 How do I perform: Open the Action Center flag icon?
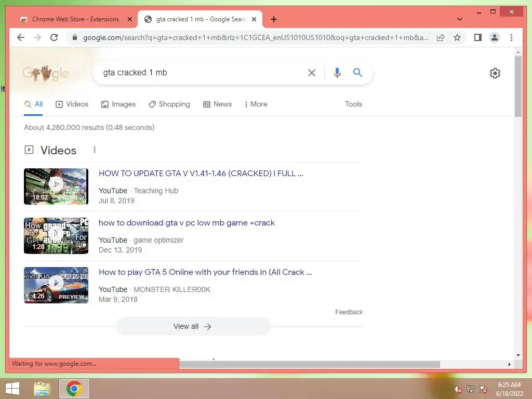point(483,389)
